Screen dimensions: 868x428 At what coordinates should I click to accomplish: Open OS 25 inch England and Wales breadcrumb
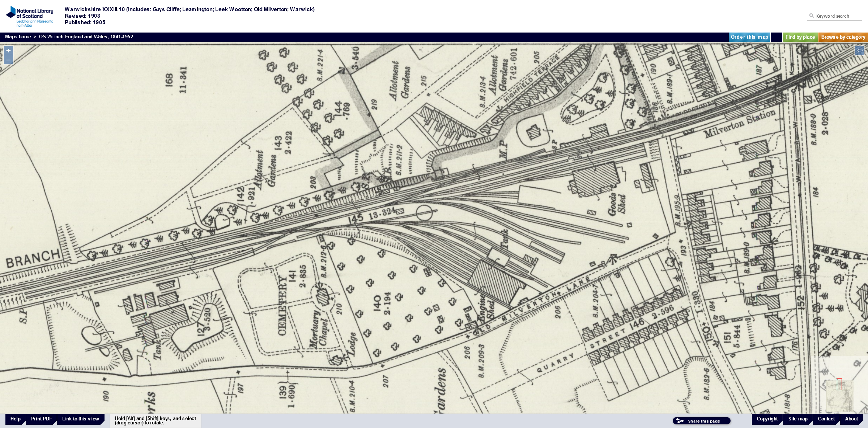coord(86,37)
